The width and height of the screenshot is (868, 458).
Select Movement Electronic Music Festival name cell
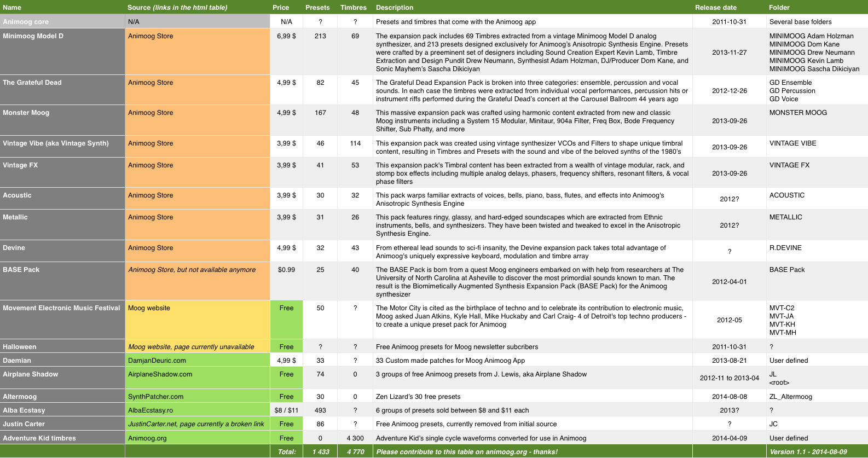coord(62,320)
